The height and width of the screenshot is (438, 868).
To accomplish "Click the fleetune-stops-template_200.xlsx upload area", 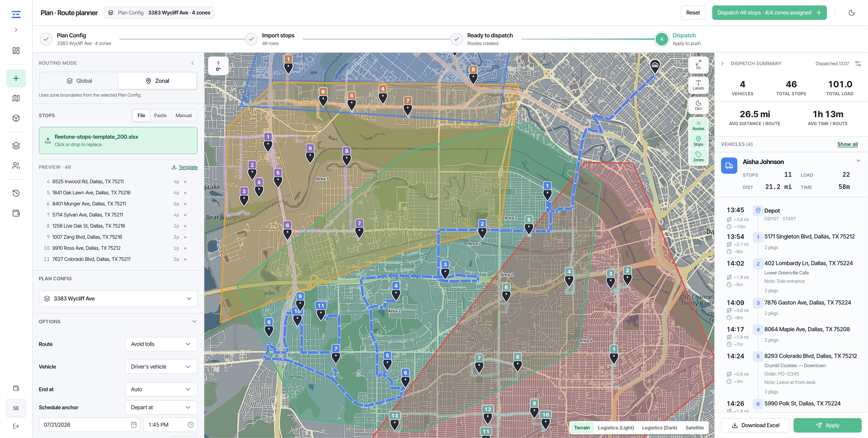I will coord(118,140).
